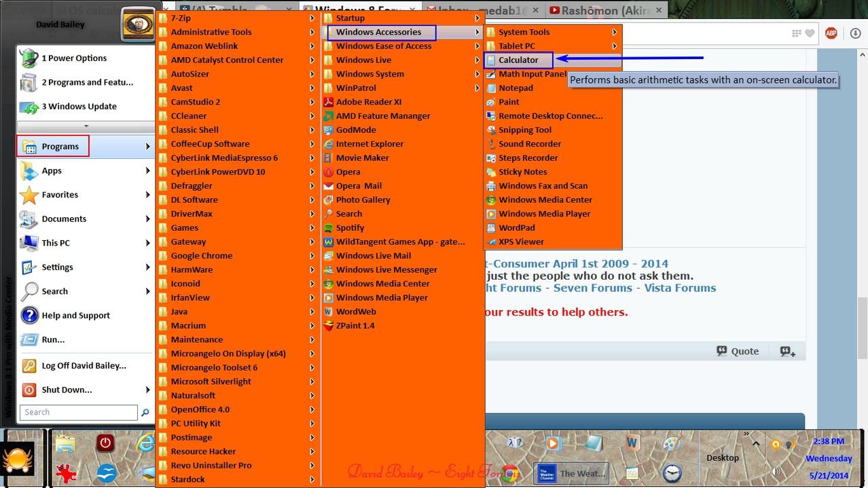Launch Internet Explorer from Programs menu

[x=369, y=144]
